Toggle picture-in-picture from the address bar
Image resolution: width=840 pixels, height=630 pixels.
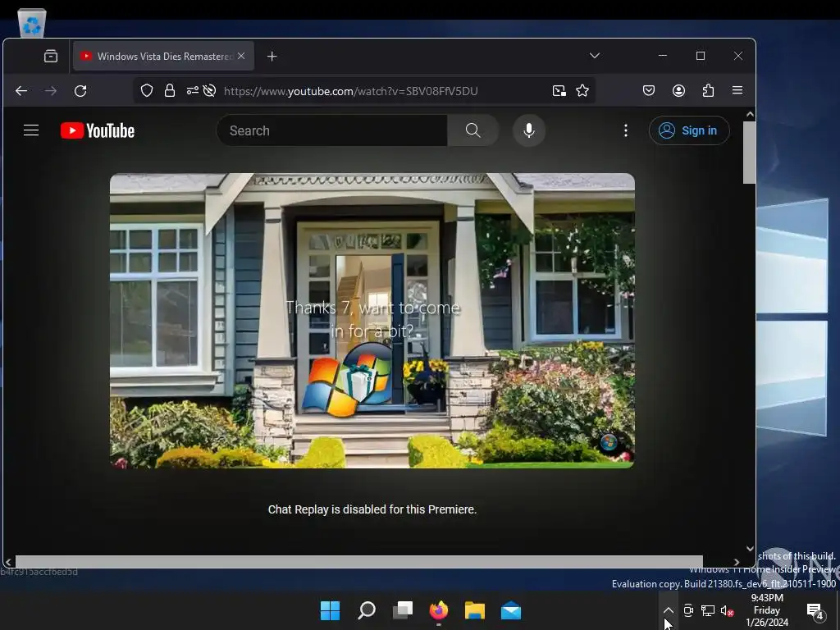(x=559, y=91)
